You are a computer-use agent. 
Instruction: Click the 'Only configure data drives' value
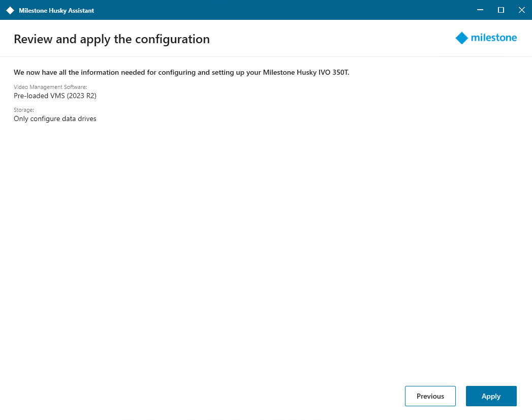[55, 119]
